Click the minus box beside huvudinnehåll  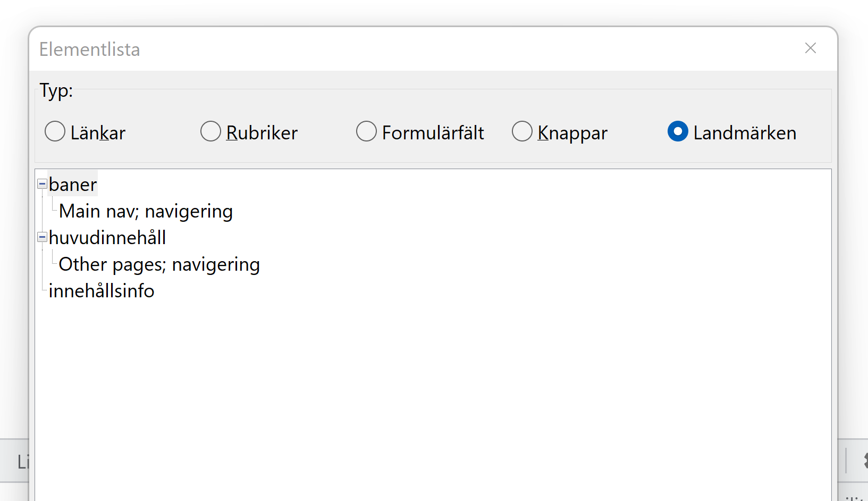[x=41, y=237]
